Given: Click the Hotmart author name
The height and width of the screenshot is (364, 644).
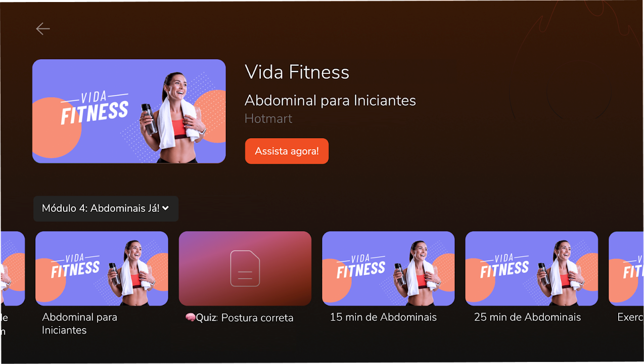Looking at the screenshot, I should [268, 119].
